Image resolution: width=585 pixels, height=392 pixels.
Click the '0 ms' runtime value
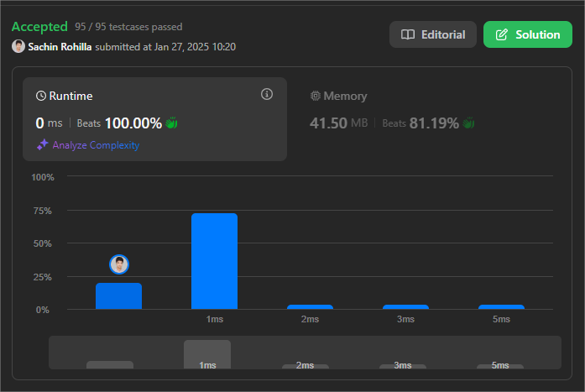[x=49, y=123]
